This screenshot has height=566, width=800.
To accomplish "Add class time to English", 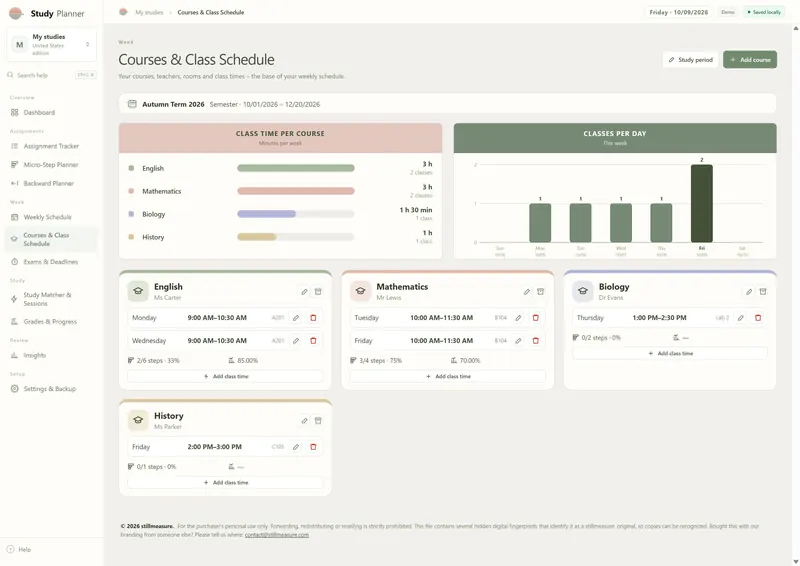I will pyautogui.click(x=226, y=376).
